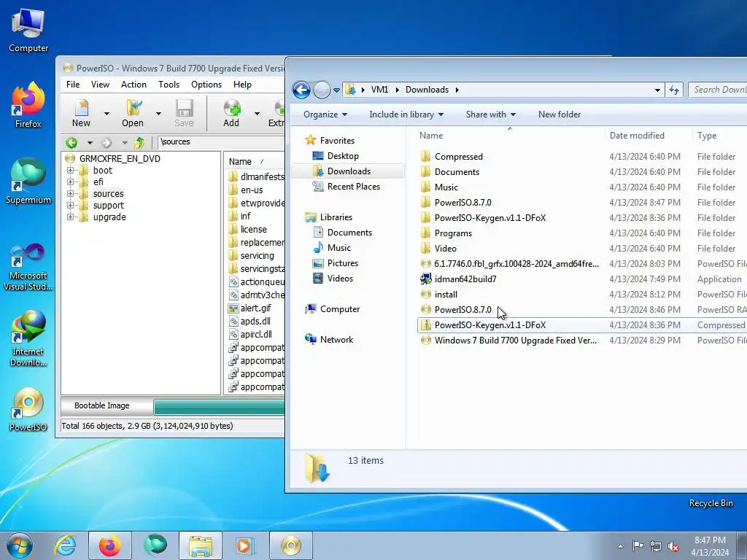Show hidden tray icons arrow
The width and height of the screenshot is (747, 560).
point(620,546)
